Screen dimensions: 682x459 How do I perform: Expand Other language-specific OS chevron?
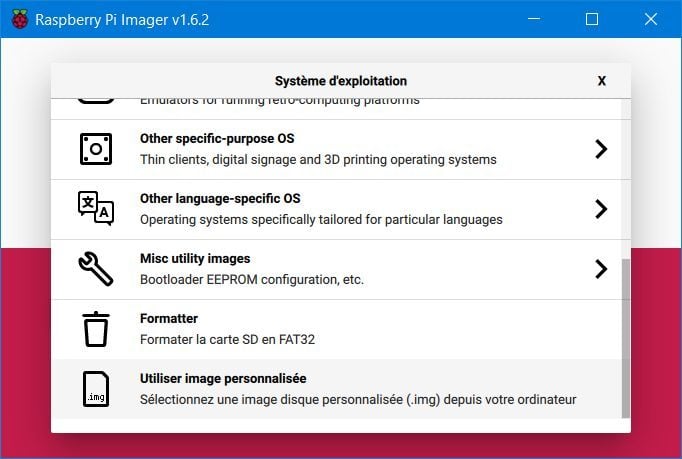coord(601,209)
